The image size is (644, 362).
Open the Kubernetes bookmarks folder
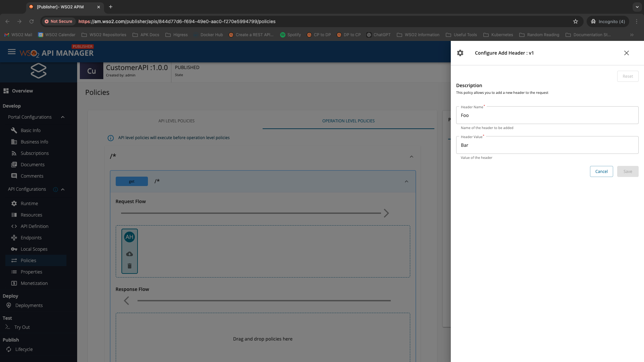[x=498, y=35]
